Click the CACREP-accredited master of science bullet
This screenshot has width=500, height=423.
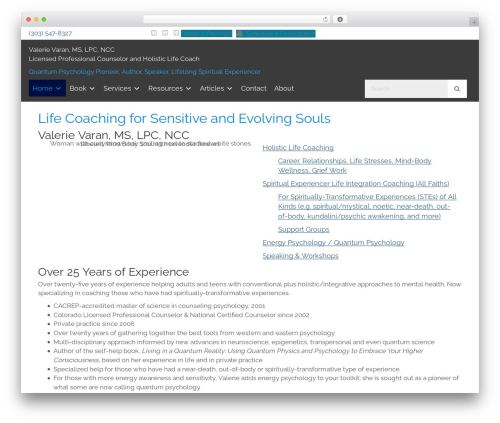[x=159, y=306]
